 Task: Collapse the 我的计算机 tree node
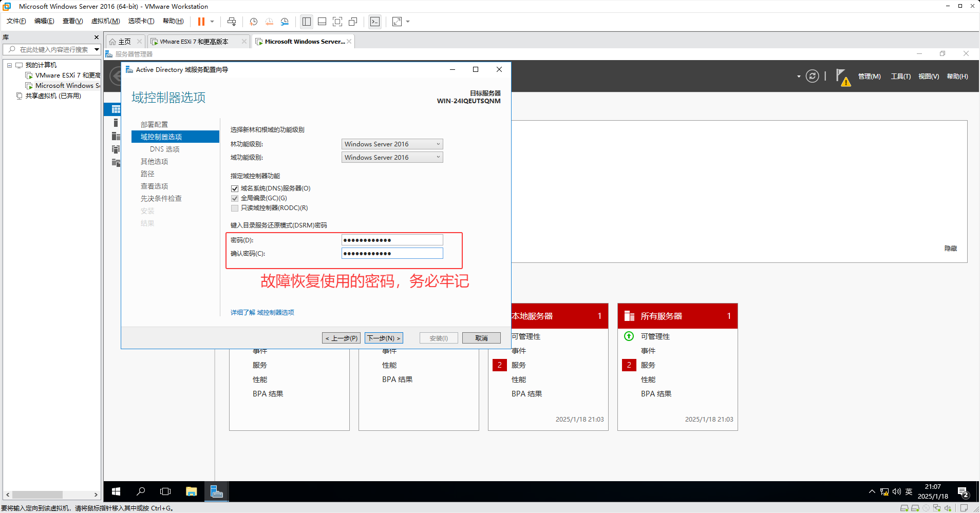(9, 65)
